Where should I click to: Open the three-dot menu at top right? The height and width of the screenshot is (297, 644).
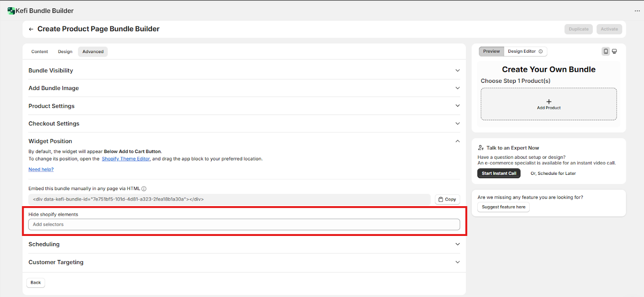tap(637, 11)
